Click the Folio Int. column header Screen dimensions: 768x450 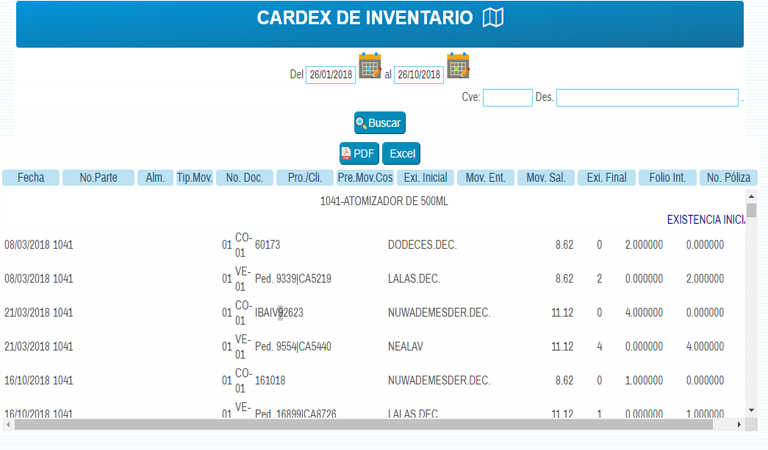(x=666, y=178)
